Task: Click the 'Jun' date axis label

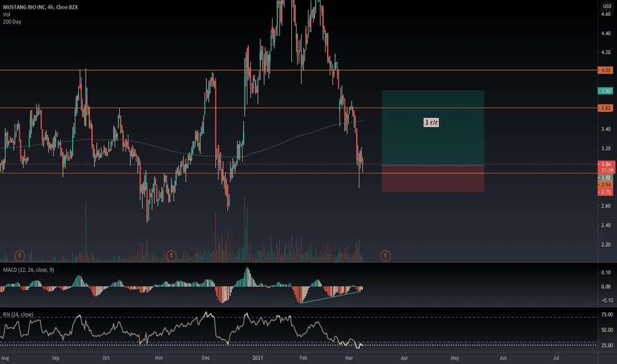Action: pyautogui.click(x=503, y=358)
